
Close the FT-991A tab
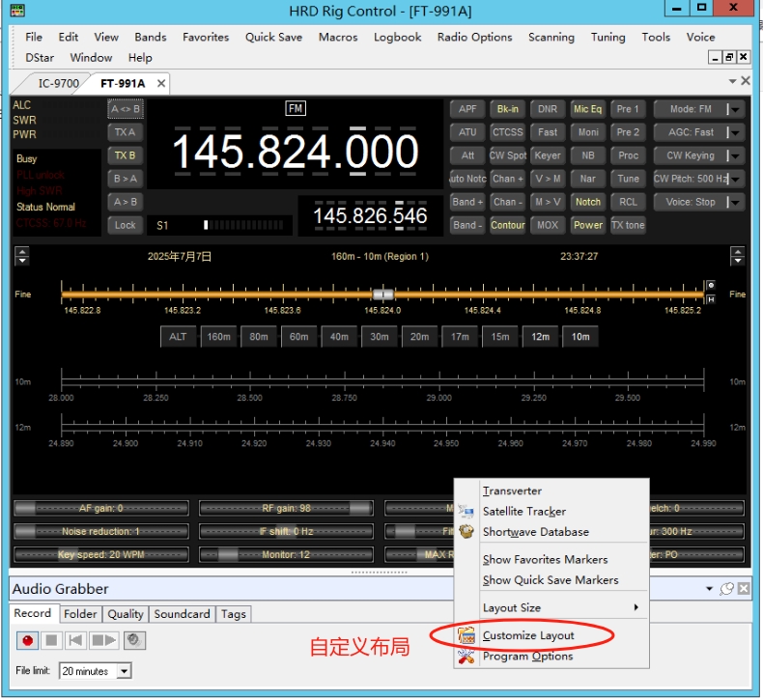[161, 84]
